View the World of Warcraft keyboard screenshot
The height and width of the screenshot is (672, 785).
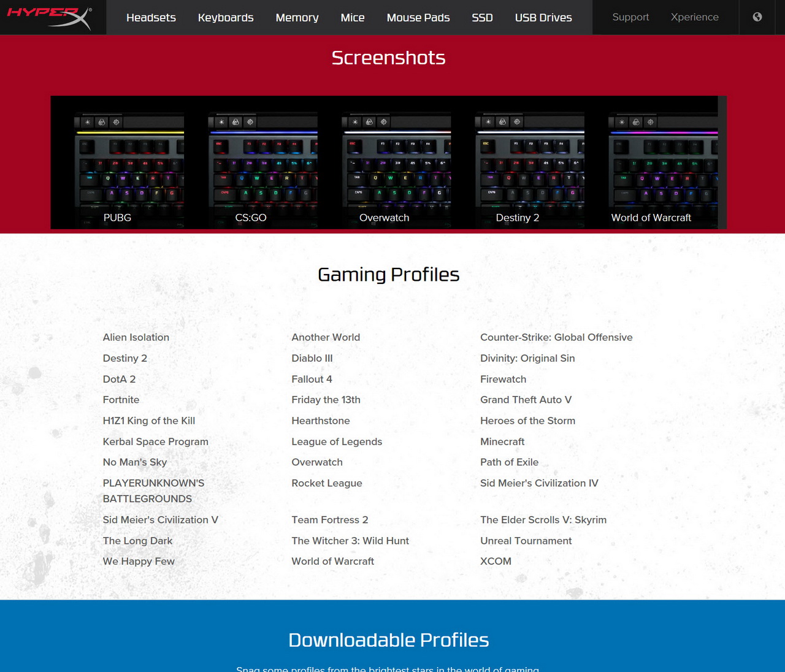(651, 162)
